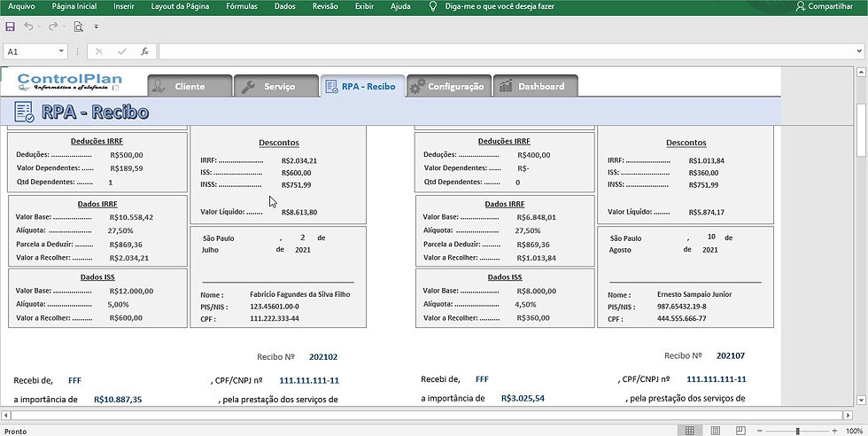This screenshot has width=868, height=436.
Task: Open the Print Preview icon
Action: pos(79,26)
